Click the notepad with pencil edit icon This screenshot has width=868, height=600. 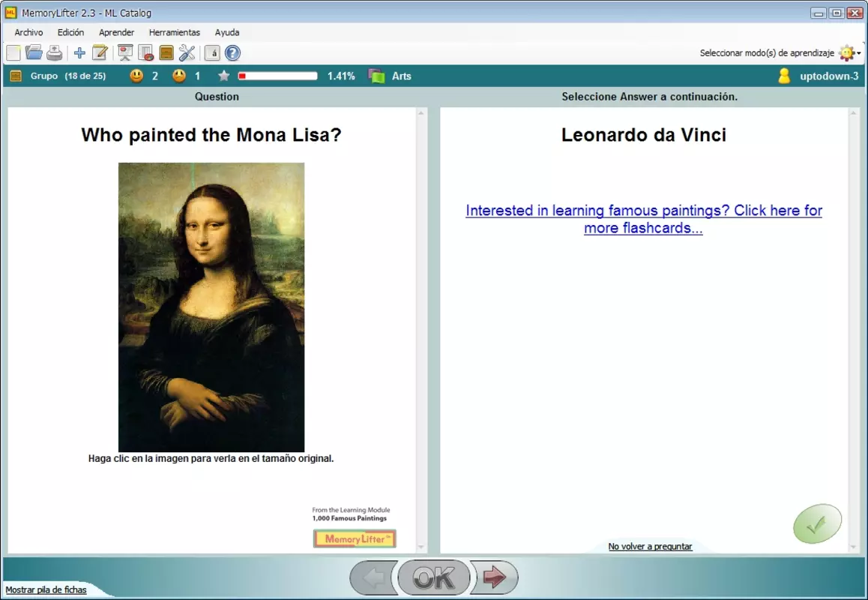[x=100, y=52]
